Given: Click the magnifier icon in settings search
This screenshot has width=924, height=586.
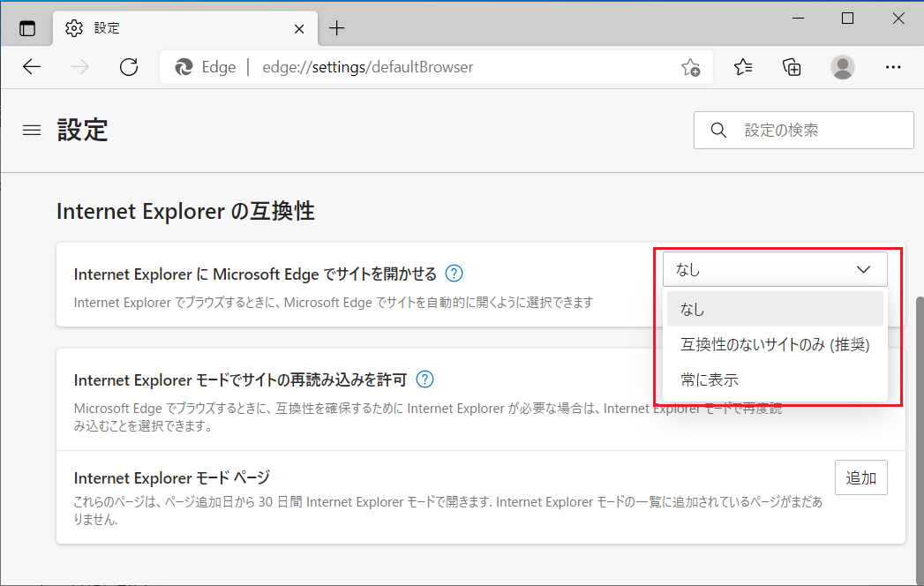Looking at the screenshot, I should [x=718, y=131].
